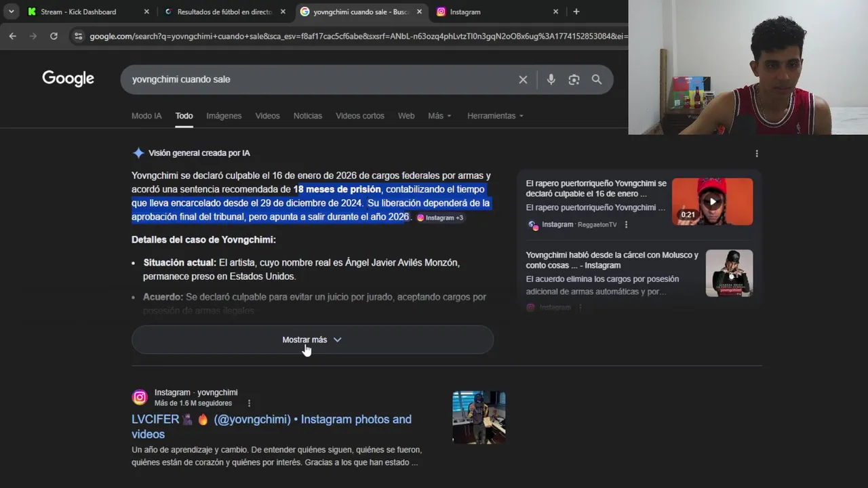This screenshot has height=488, width=868.
Task: Close the yovngchimi cuando sale tab
Action: (x=419, y=12)
